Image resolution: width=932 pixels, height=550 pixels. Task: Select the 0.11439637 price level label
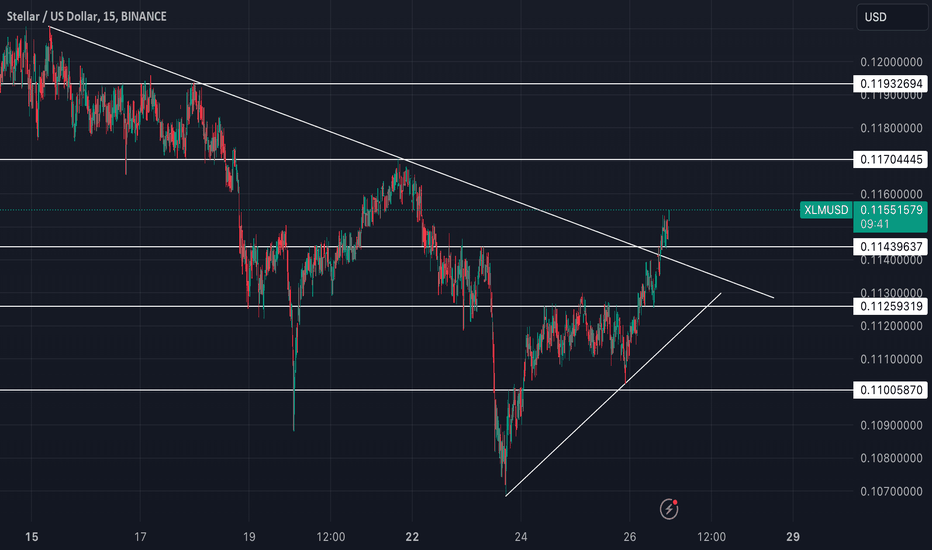(890, 247)
